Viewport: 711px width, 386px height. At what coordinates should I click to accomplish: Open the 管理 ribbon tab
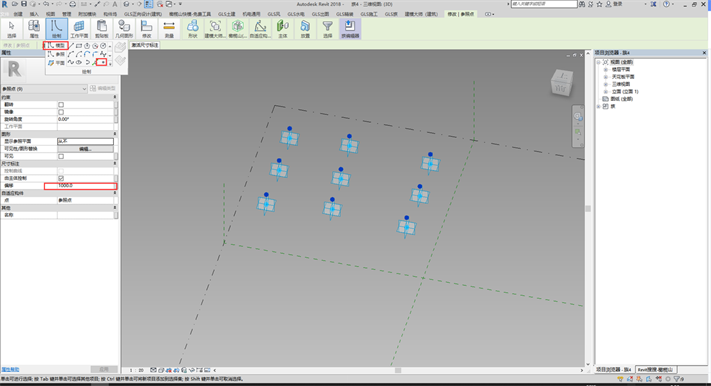click(x=67, y=14)
